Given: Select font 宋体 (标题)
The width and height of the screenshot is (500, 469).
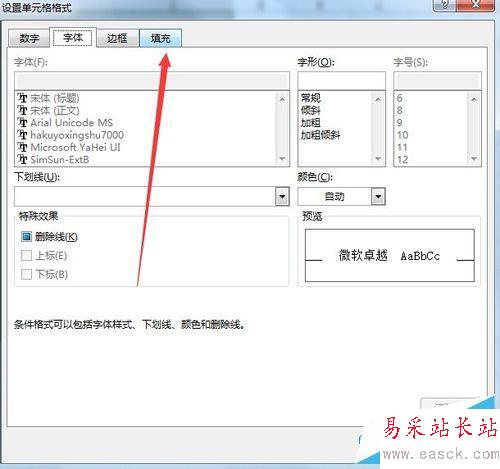Looking at the screenshot, I should pyautogui.click(x=55, y=98).
